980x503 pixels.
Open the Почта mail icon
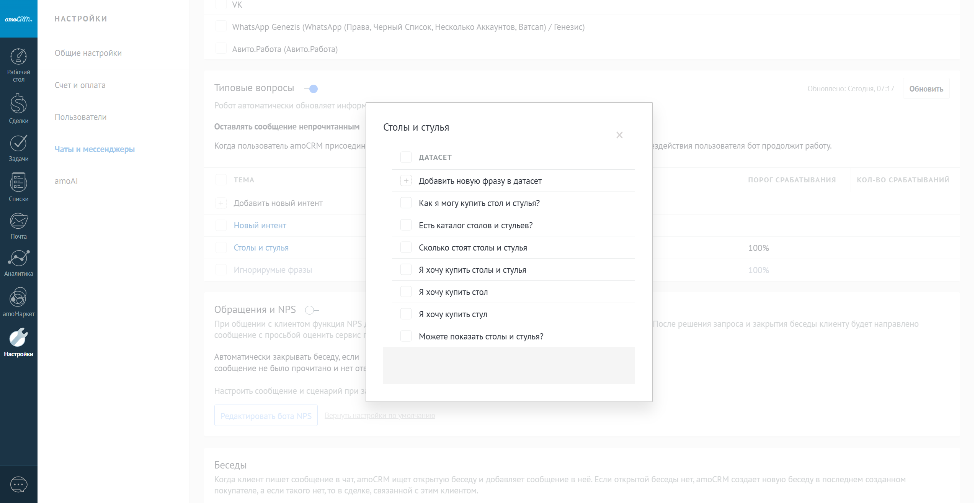tap(18, 225)
